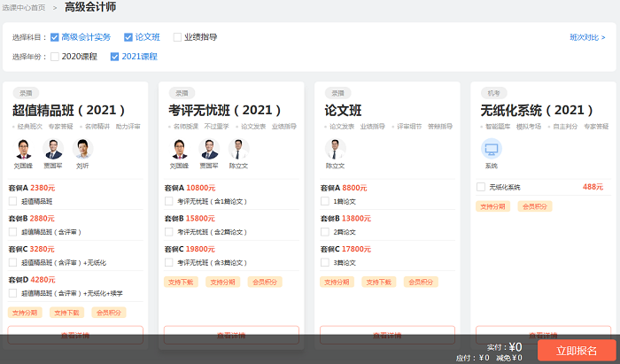Viewport: 620px width, 364px height.
Task: Click 支持分期 tag in 无纸化系统 card
Action: [x=492, y=206]
